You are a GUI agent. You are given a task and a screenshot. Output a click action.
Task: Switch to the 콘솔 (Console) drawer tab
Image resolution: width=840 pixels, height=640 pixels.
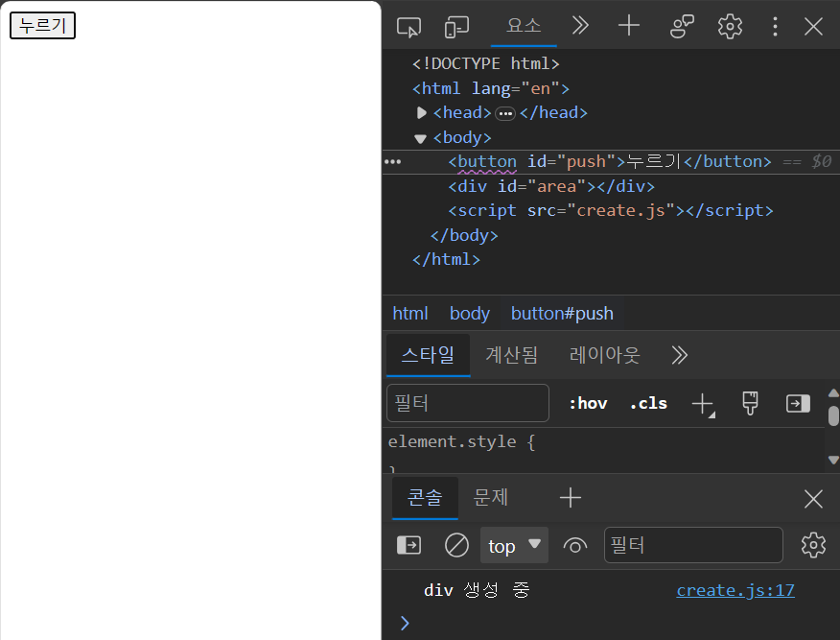coord(425,497)
